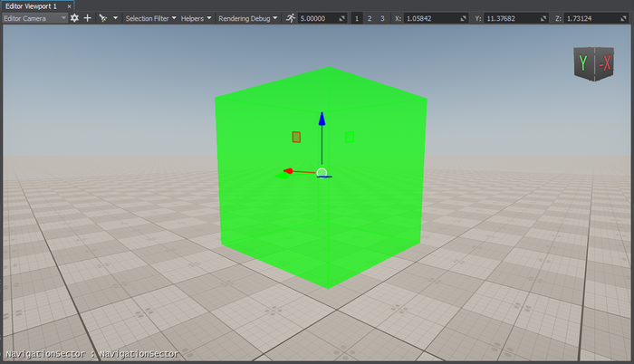
Task: Toggle speed preset 3
Action: (381, 18)
